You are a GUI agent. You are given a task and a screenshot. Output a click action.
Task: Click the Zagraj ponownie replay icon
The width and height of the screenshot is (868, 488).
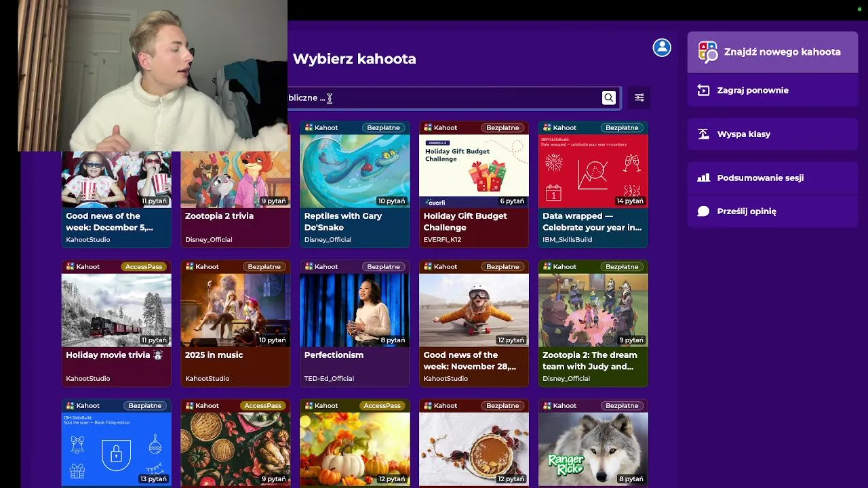pyautogui.click(x=703, y=90)
